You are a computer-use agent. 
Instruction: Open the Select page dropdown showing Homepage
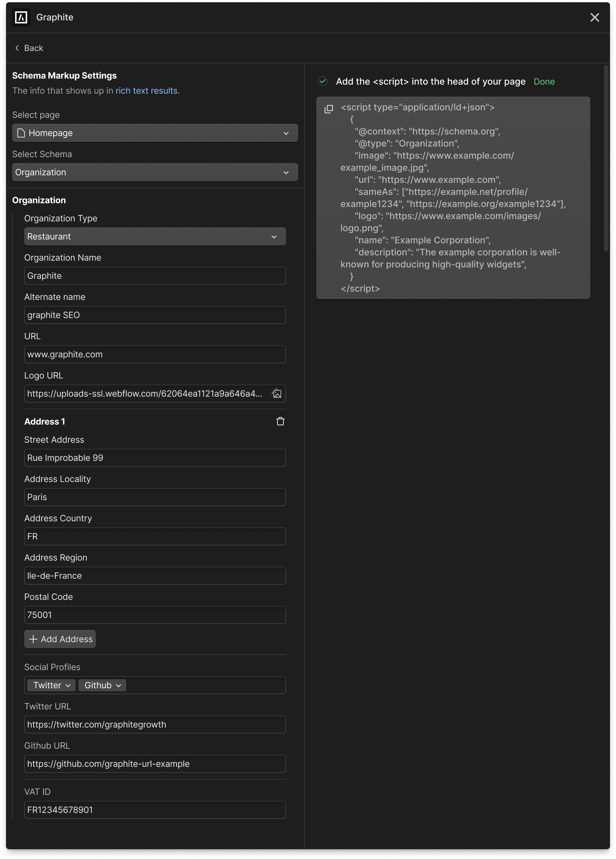(155, 133)
